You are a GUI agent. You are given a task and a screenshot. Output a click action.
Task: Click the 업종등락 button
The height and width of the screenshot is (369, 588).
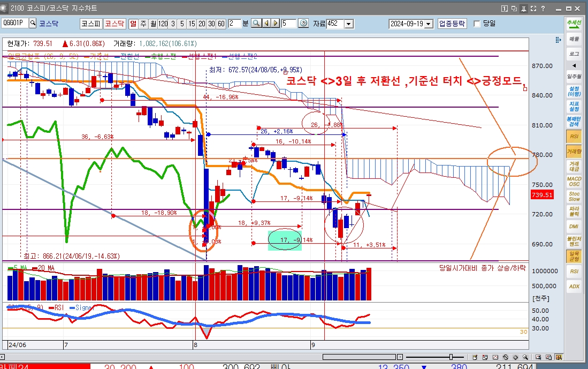[452, 23]
